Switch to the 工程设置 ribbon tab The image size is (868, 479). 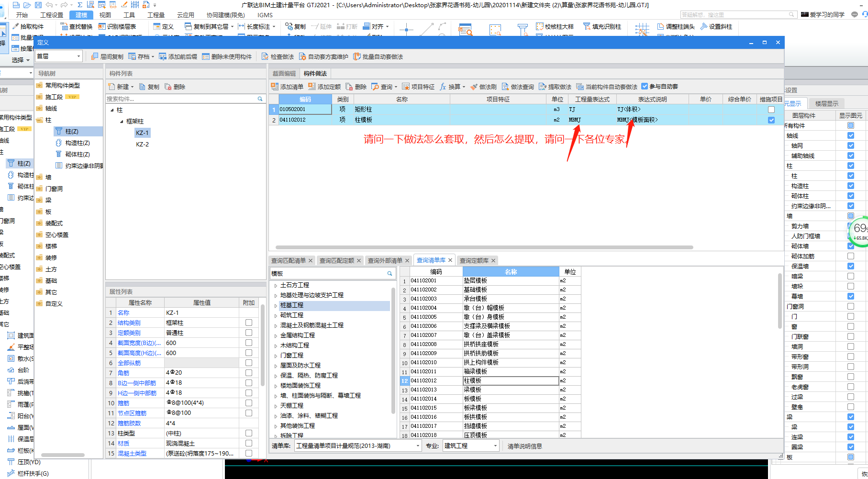pyautogui.click(x=52, y=15)
